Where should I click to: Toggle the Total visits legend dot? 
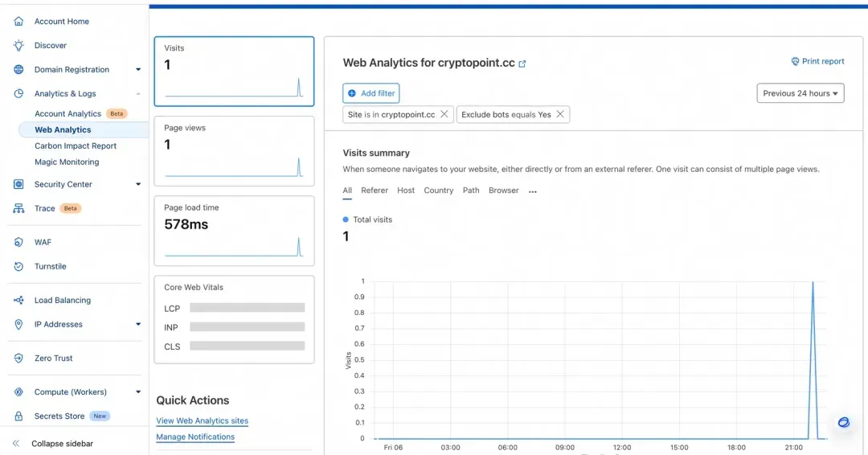point(346,219)
